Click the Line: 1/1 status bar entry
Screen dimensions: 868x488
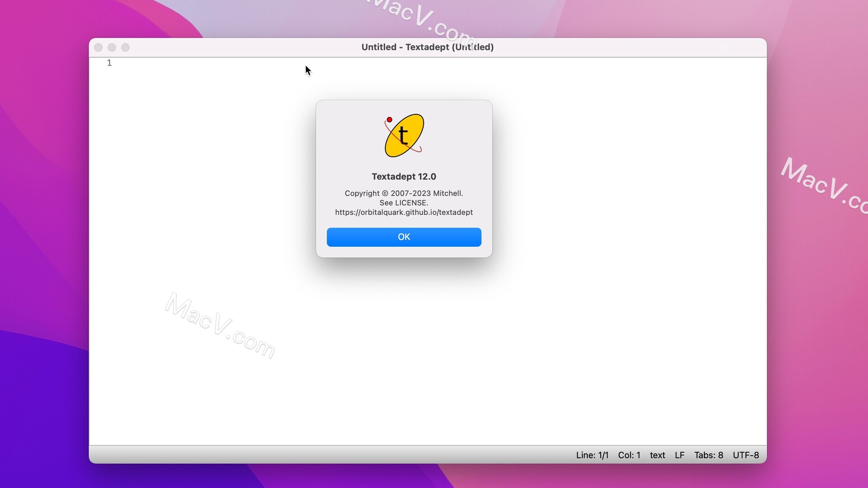pyautogui.click(x=592, y=455)
